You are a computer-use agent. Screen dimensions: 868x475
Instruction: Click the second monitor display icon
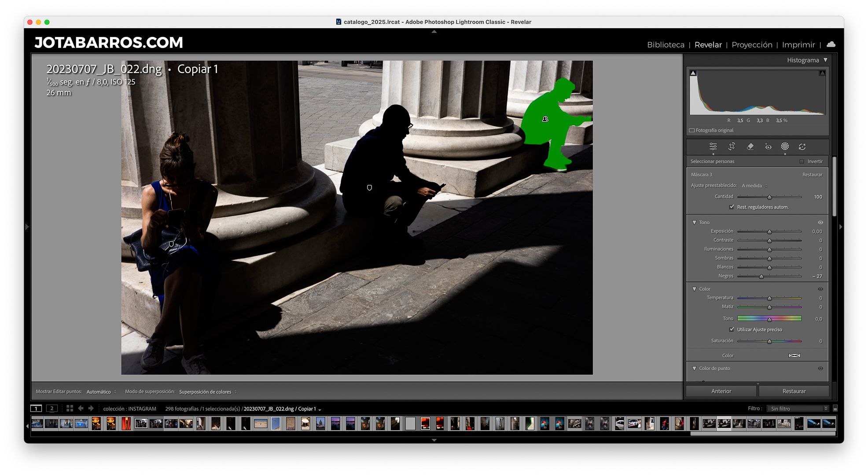coord(51,408)
